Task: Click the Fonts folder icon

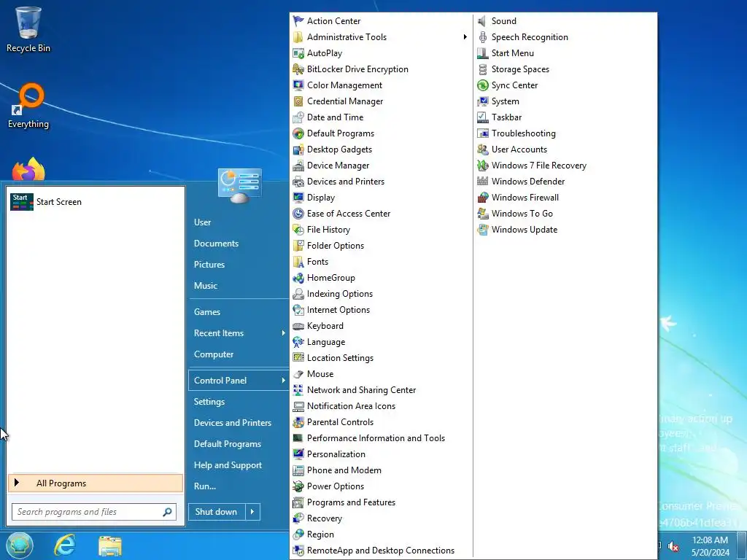Action: pos(298,262)
